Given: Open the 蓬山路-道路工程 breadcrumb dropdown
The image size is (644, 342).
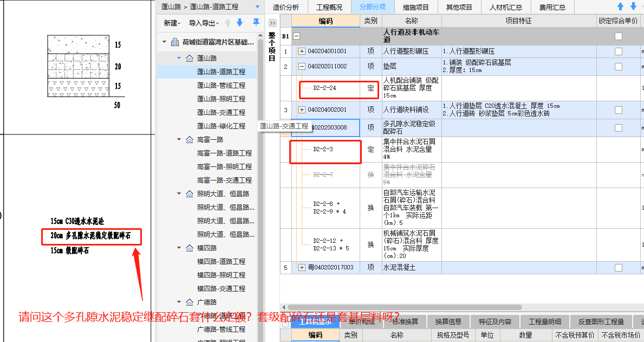Looking at the screenshot, I should (257, 7).
